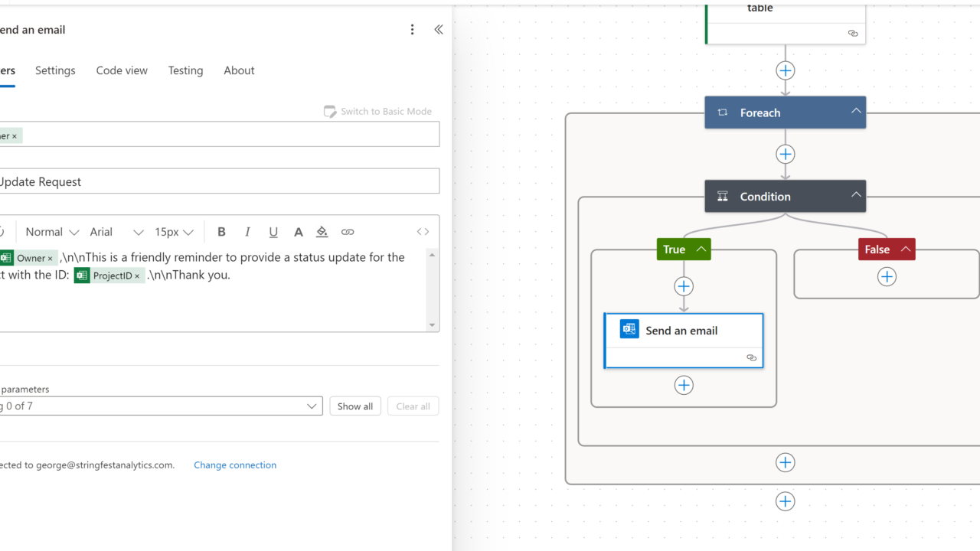Select the Condition node header

(786, 197)
